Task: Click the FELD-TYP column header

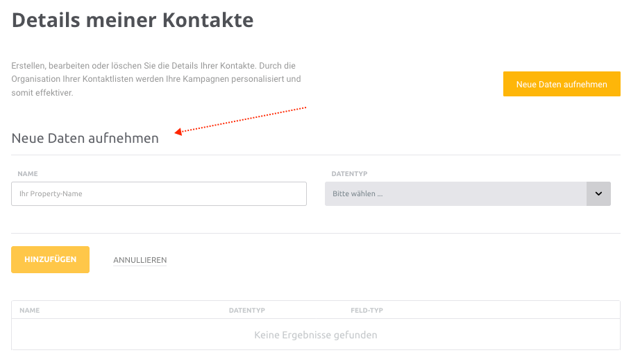Action: (367, 310)
